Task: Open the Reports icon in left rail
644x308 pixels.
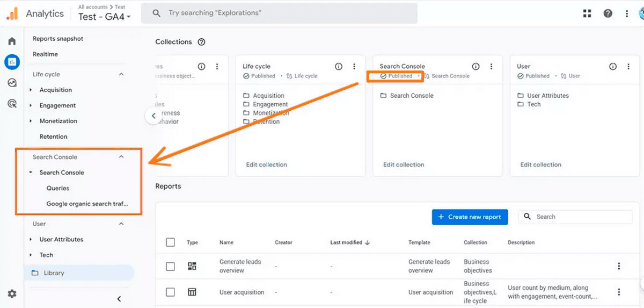Action: (x=12, y=62)
